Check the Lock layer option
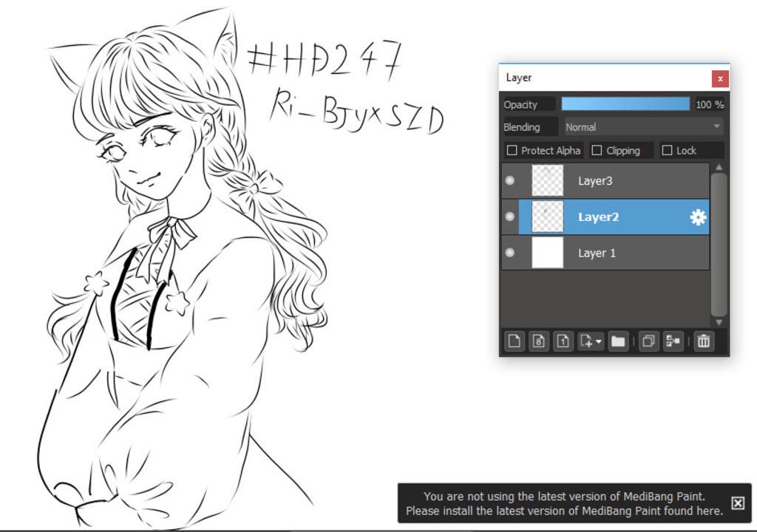 tap(667, 151)
